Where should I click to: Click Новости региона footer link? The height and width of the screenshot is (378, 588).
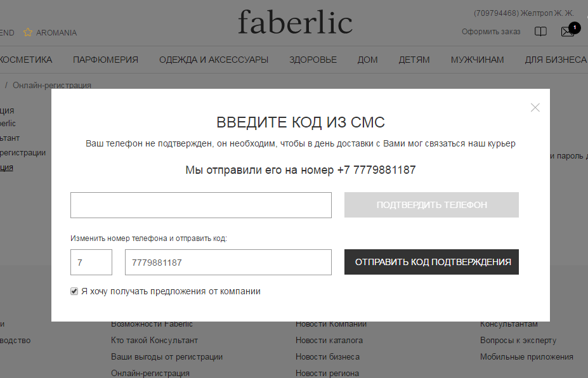pos(327,374)
